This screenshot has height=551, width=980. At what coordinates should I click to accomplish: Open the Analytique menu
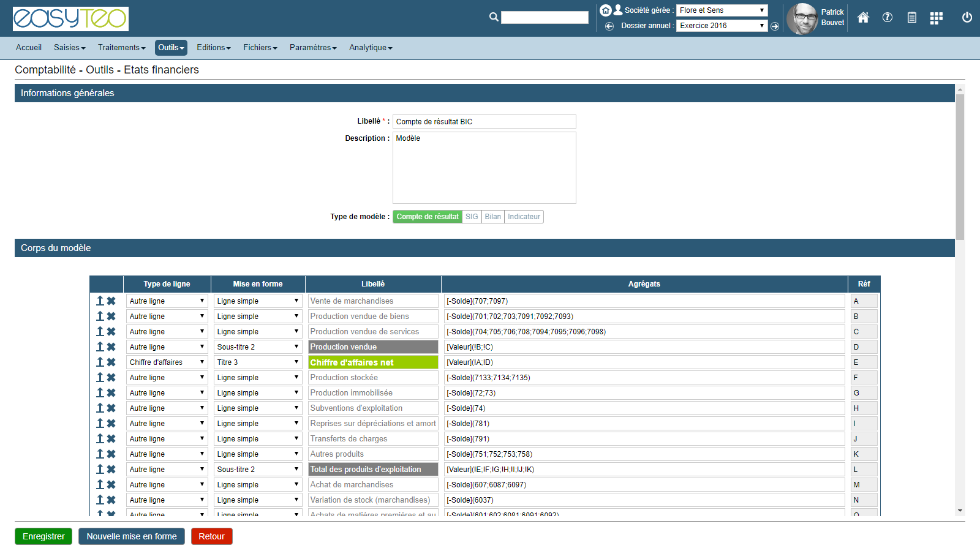(x=371, y=48)
